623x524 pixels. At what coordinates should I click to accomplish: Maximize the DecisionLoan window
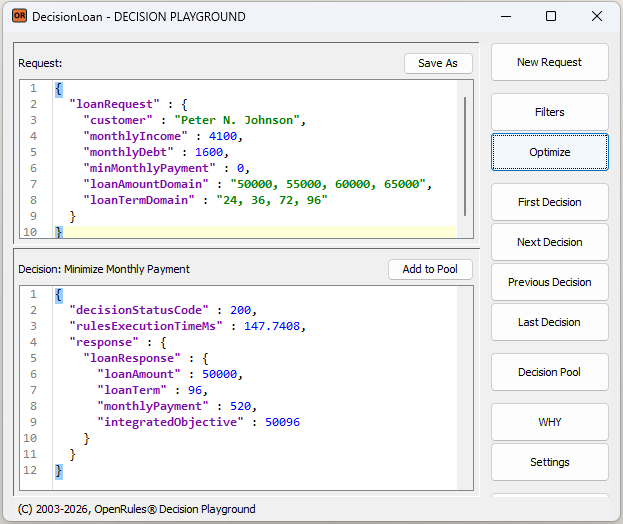point(551,16)
